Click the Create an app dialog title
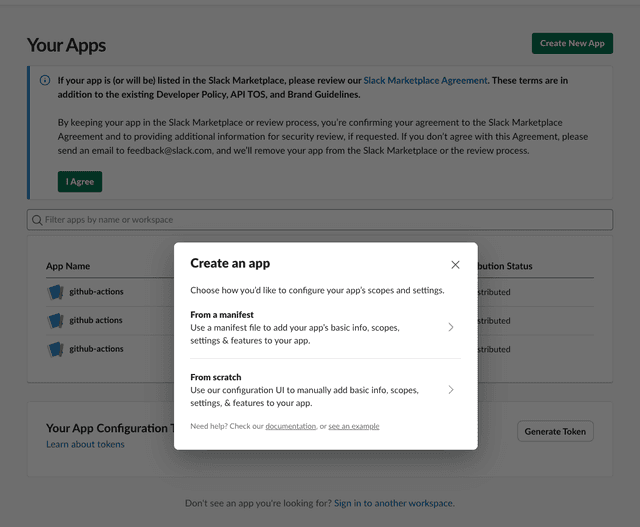This screenshot has width=640, height=527. point(230,263)
